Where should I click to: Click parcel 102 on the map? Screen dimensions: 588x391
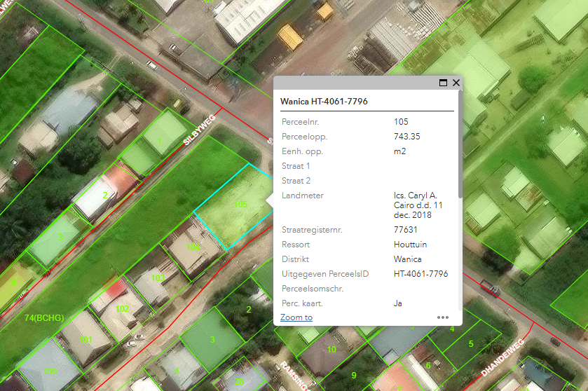[x=122, y=308]
